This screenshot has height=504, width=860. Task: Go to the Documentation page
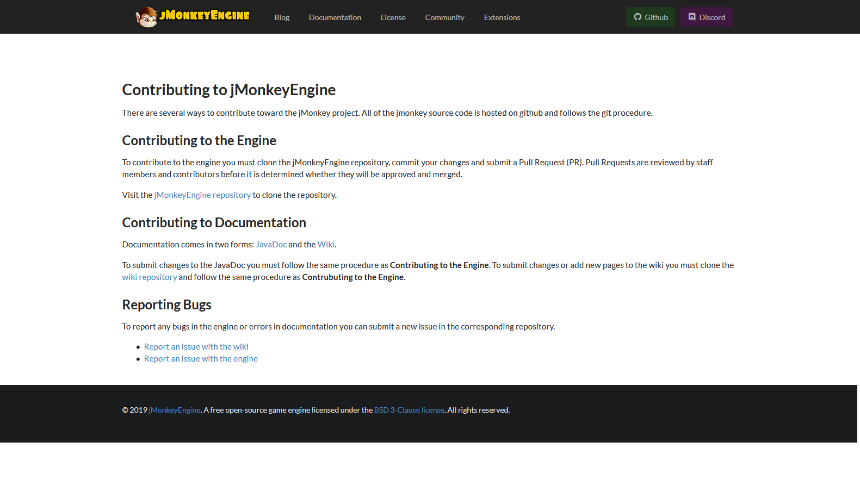335,17
